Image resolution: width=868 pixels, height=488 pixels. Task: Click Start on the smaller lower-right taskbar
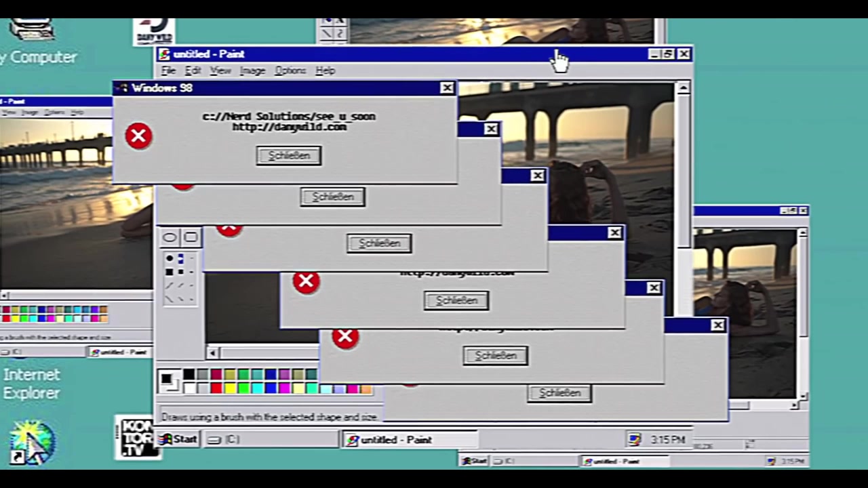(475, 462)
